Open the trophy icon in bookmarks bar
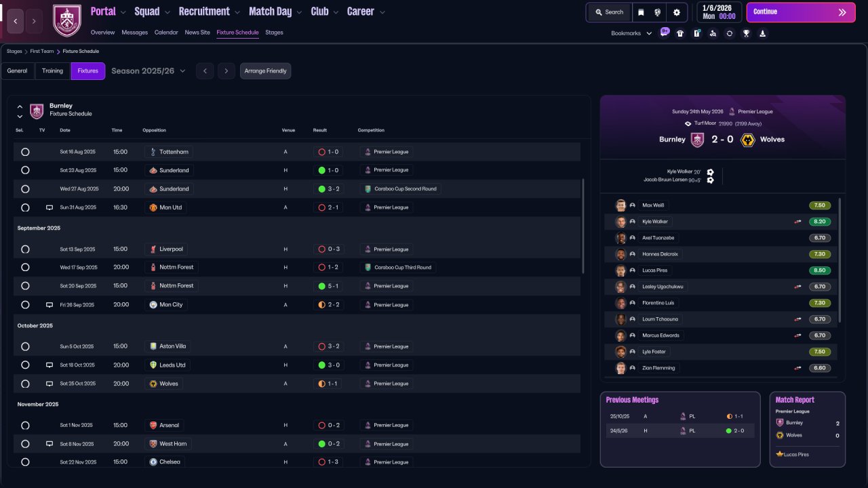This screenshot has width=868, height=488. (746, 33)
